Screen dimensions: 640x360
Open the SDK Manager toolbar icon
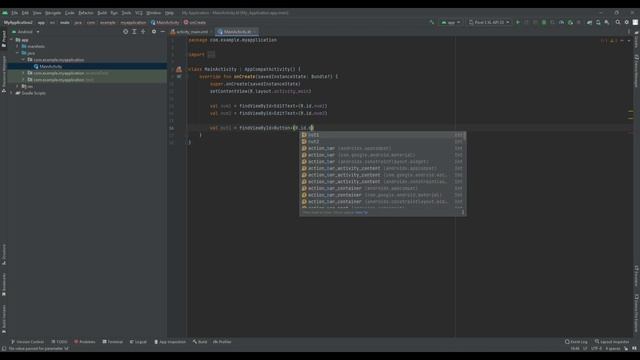tap(607, 22)
